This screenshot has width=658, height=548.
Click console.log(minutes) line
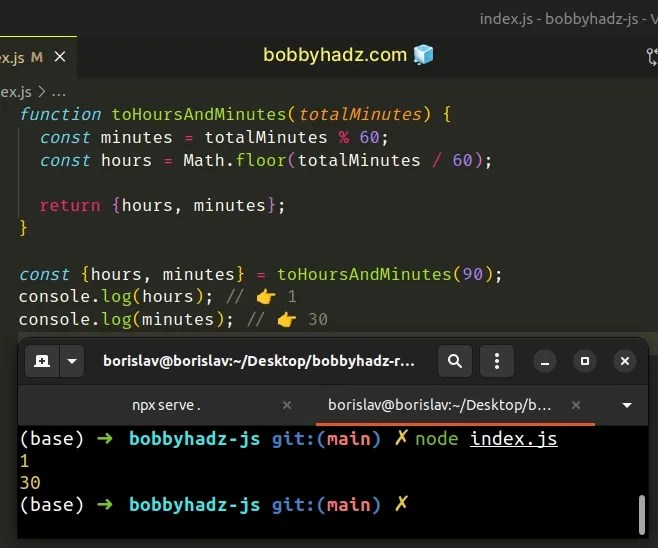[126, 320]
